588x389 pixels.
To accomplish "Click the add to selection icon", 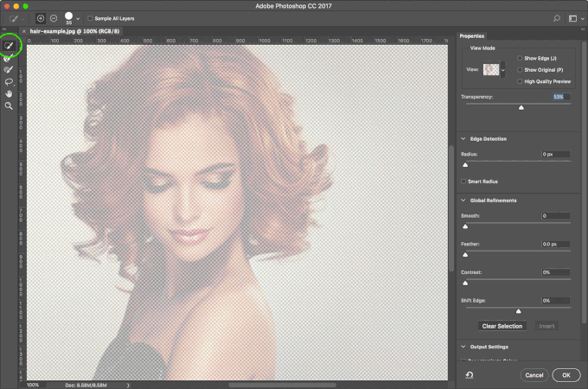I will click(x=41, y=17).
